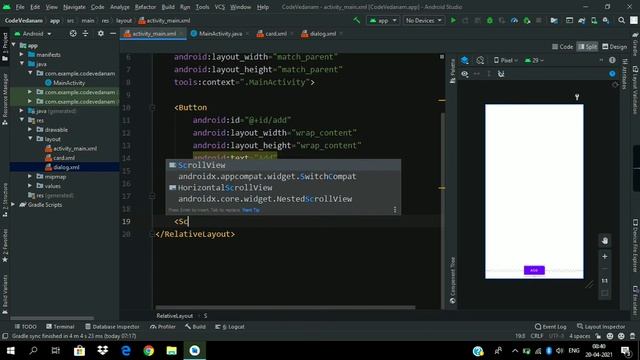Open the File menu
Screen dimensions: 640x360
[20, 7]
